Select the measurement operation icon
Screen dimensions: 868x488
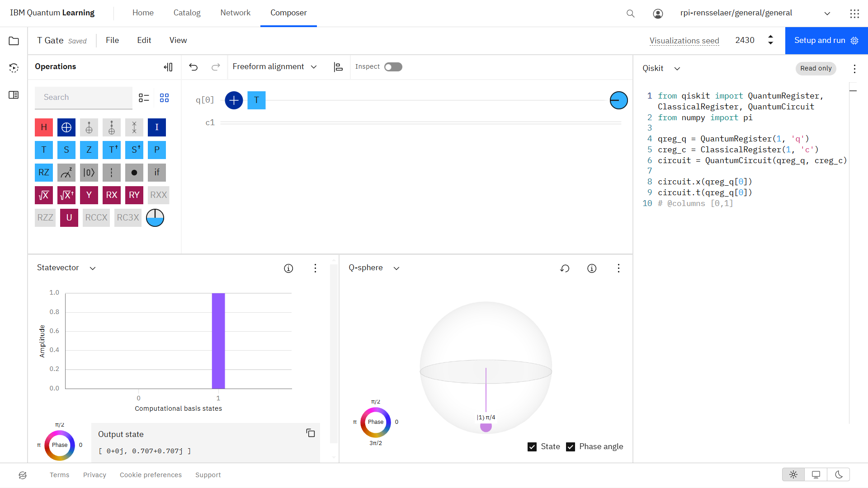click(x=66, y=173)
